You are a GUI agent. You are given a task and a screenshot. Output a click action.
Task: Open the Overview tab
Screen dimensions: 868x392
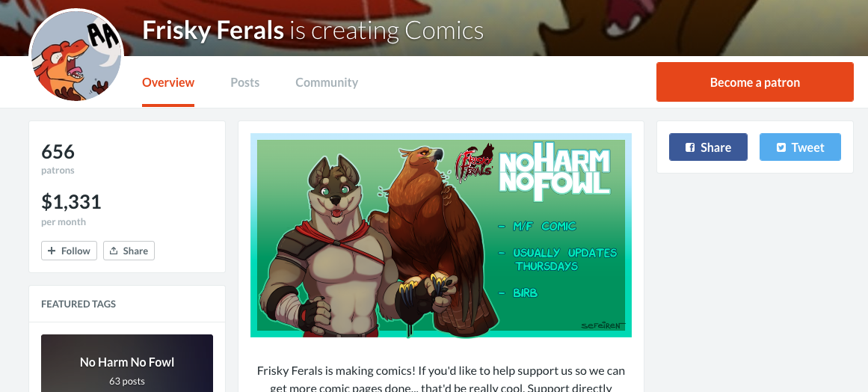point(168,82)
